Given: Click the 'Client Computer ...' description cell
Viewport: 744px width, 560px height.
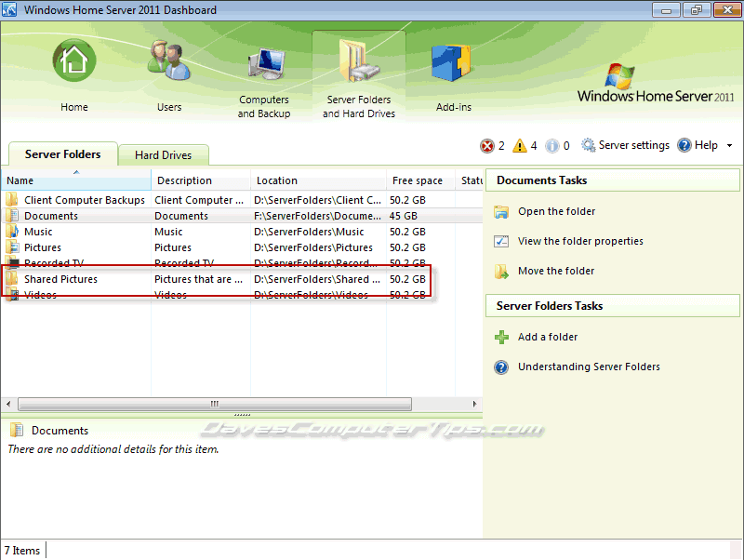Looking at the screenshot, I should [199, 200].
